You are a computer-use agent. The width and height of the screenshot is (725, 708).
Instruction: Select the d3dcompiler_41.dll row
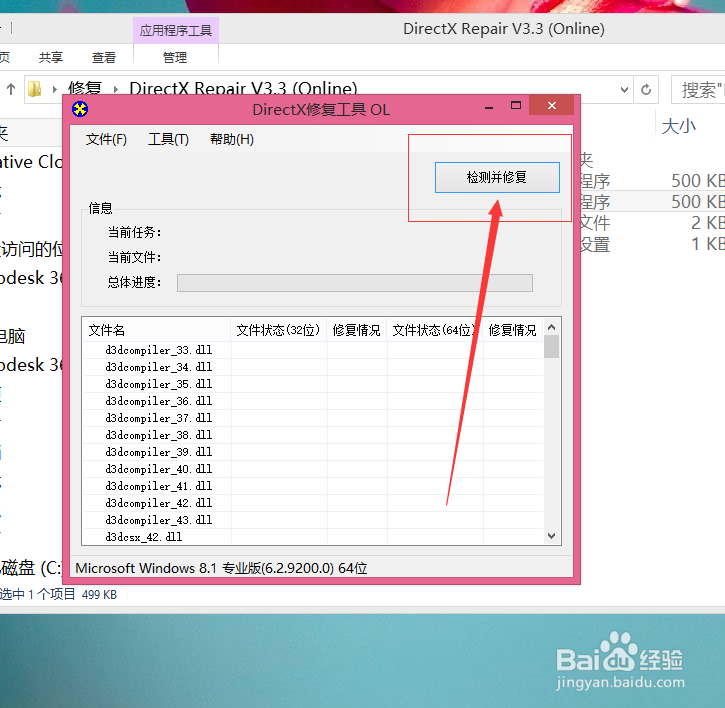313,486
